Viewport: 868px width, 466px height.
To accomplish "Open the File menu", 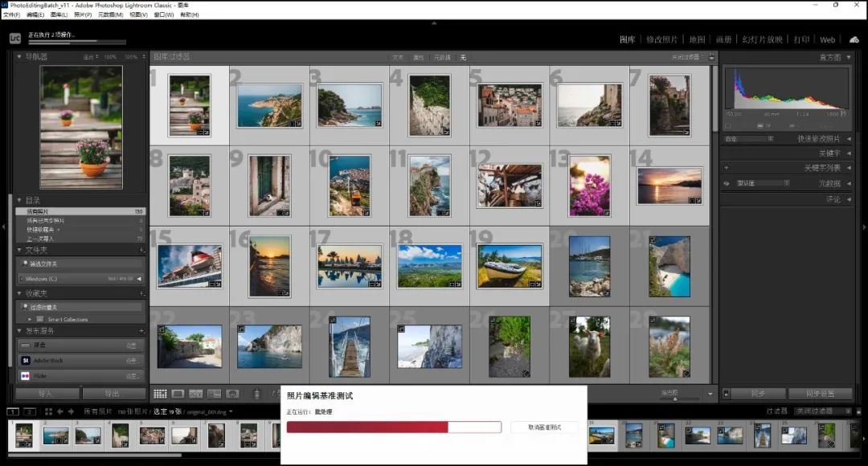I will (11, 15).
